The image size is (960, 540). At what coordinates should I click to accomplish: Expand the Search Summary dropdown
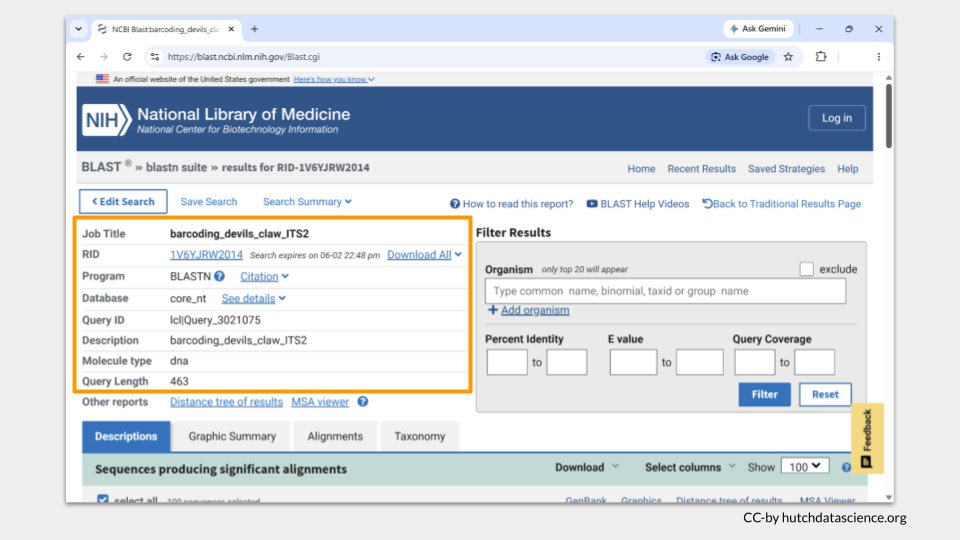tap(307, 201)
